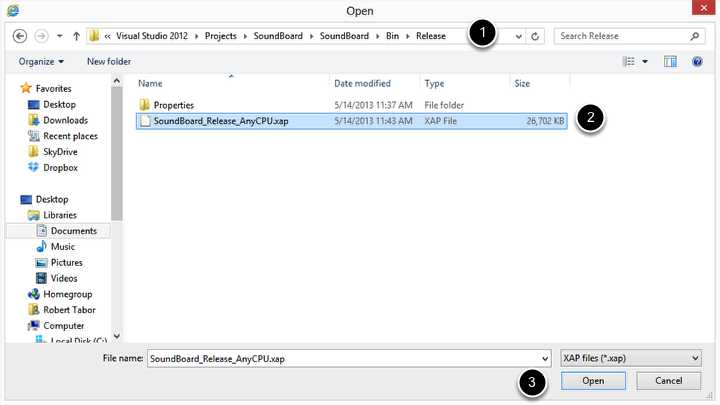The image size is (720, 405).
Task: Toggle the preview pane icon
Action: [670, 61]
